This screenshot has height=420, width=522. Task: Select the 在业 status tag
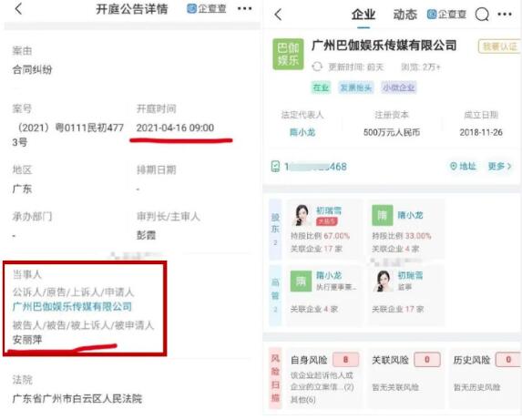point(321,87)
